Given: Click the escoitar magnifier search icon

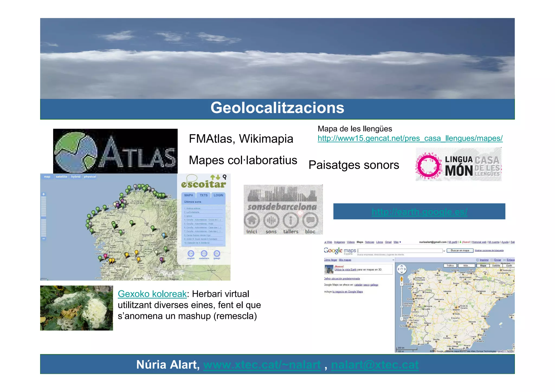Looking at the screenshot, I should (x=224, y=177).
